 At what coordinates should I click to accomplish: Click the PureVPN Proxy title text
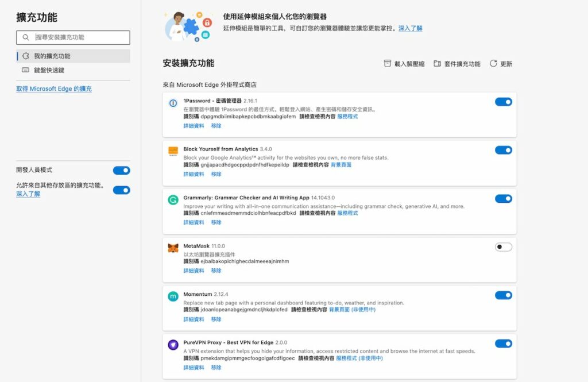click(x=229, y=342)
